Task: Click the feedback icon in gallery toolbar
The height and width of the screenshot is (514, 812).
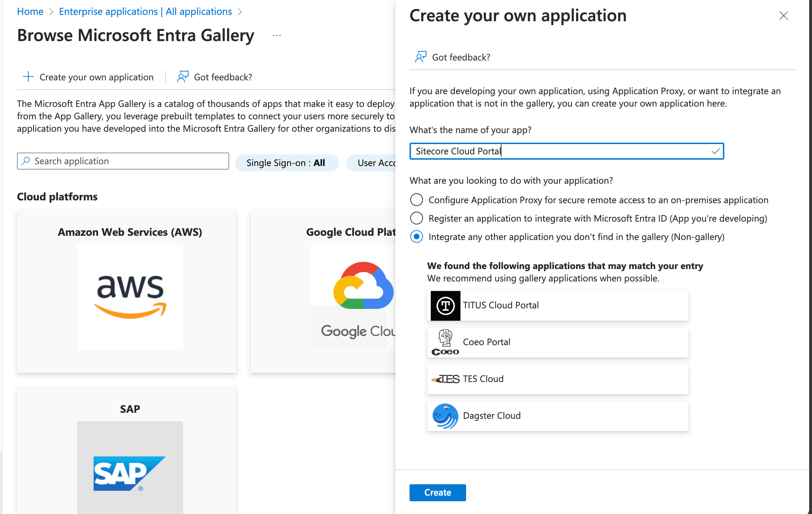Action: [182, 77]
